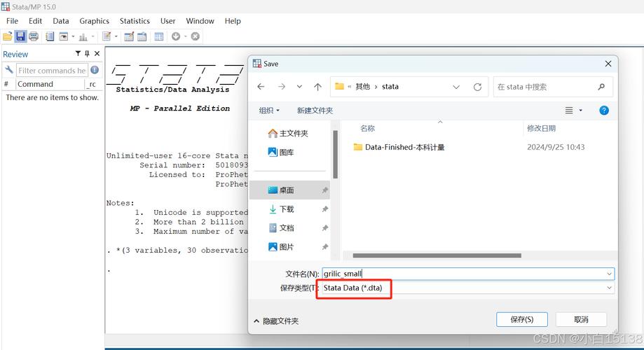Click the Save floppy disk toolbar icon
Screen dimensions: 644x350
tap(20, 36)
